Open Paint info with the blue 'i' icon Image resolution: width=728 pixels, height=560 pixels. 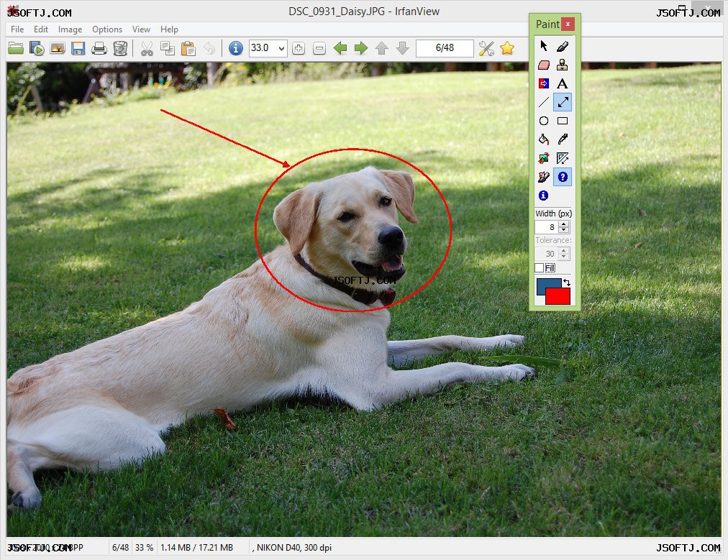tap(544, 196)
